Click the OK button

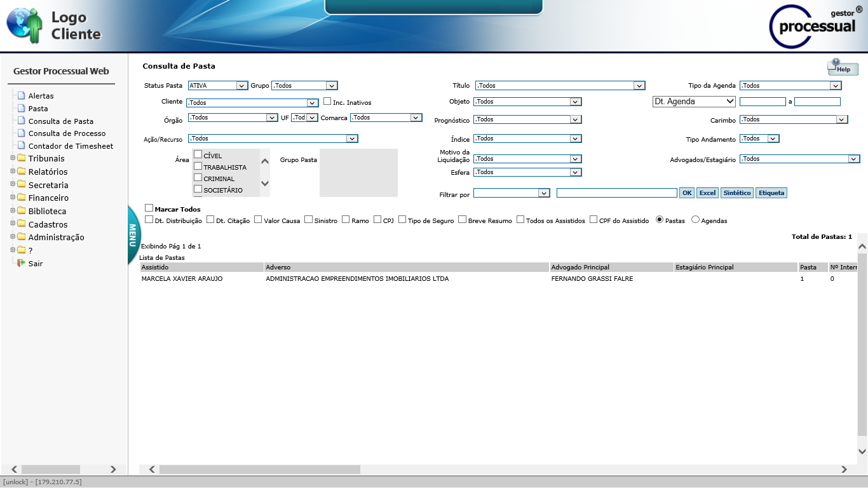[687, 193]
